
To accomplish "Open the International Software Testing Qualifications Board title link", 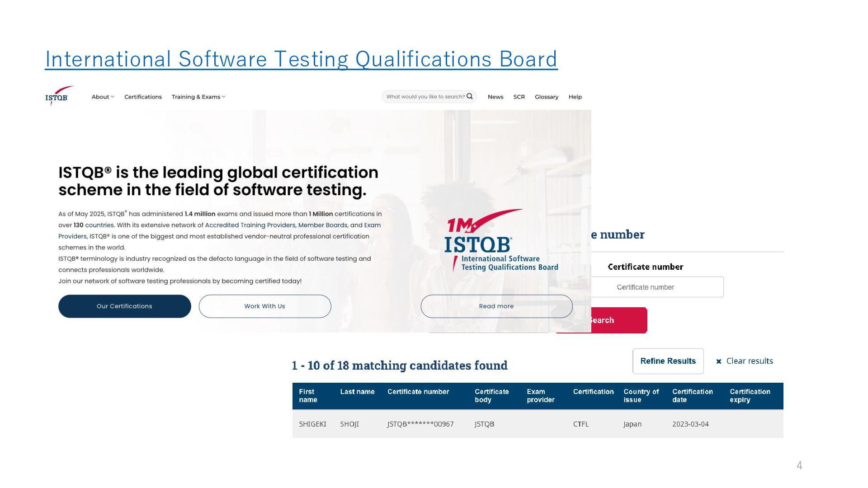I will (x=301, y=59).
